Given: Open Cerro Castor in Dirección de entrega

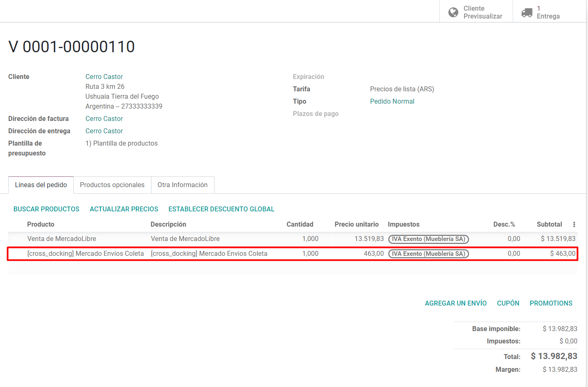Looking at the screenshot, I should point(104,131).
